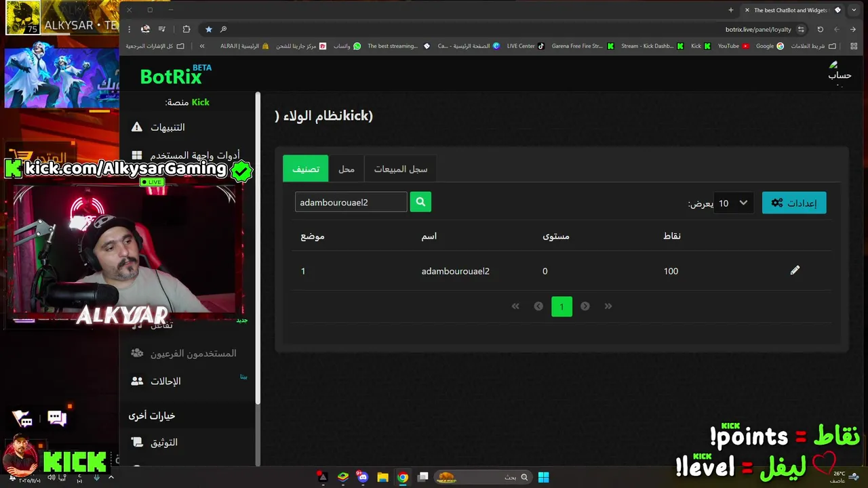
Task: Go to the previous page arrow
Action: click(538, 306)
